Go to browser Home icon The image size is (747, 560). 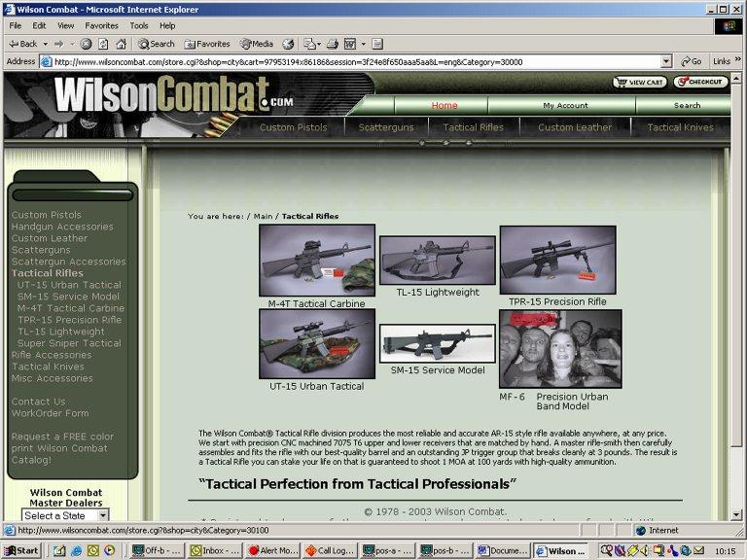(x=121, y=44)
